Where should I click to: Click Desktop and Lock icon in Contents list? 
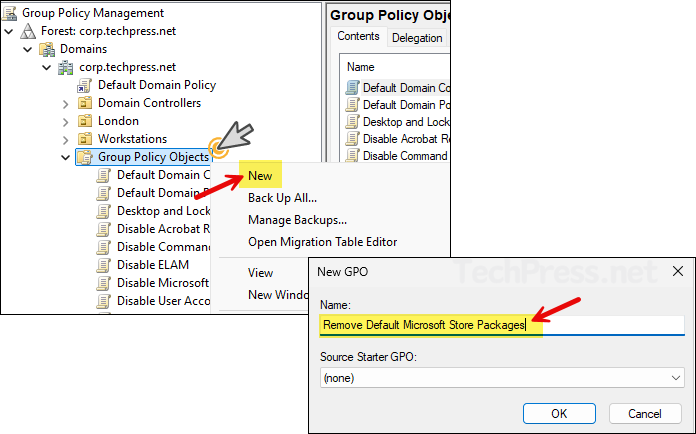click(352, 122)
